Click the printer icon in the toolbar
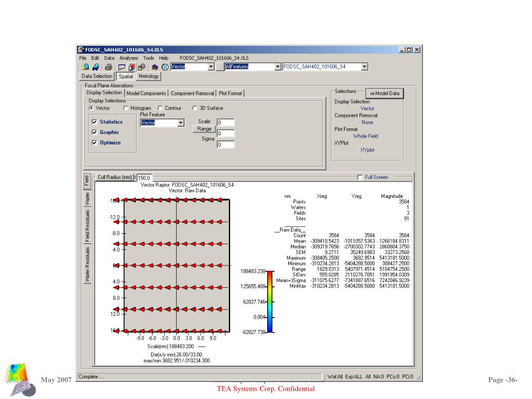 108,67
